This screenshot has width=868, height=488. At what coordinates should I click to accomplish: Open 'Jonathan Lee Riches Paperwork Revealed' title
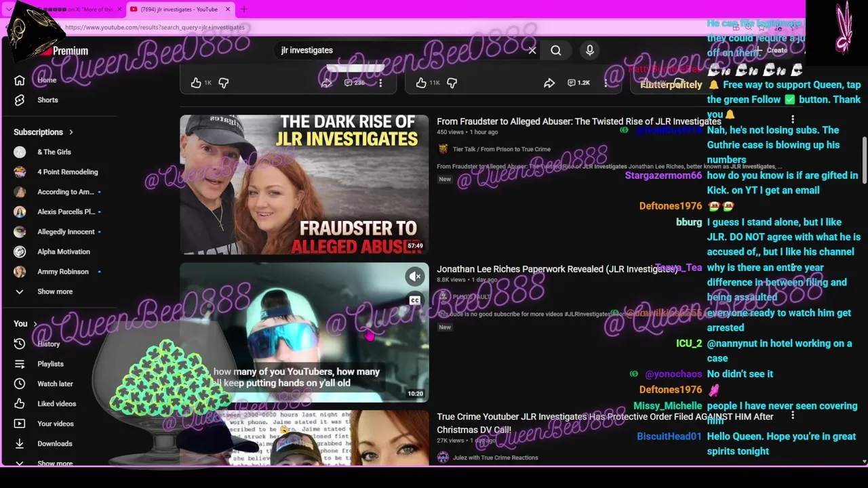click(557, 269)
